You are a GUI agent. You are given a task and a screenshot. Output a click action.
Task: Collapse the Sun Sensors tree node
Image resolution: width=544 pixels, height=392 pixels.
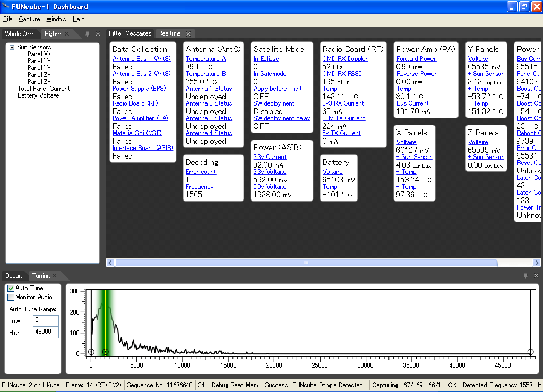click(x=12, y=47)
